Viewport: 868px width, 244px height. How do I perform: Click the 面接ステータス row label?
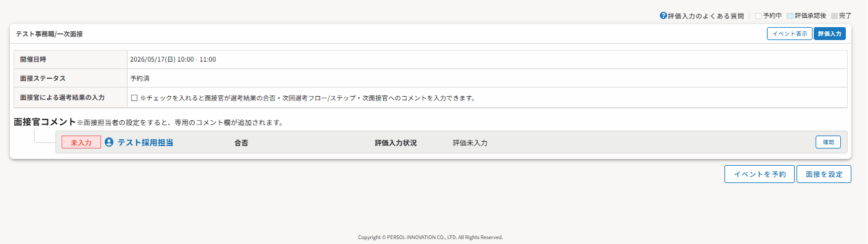coord(43,79)
